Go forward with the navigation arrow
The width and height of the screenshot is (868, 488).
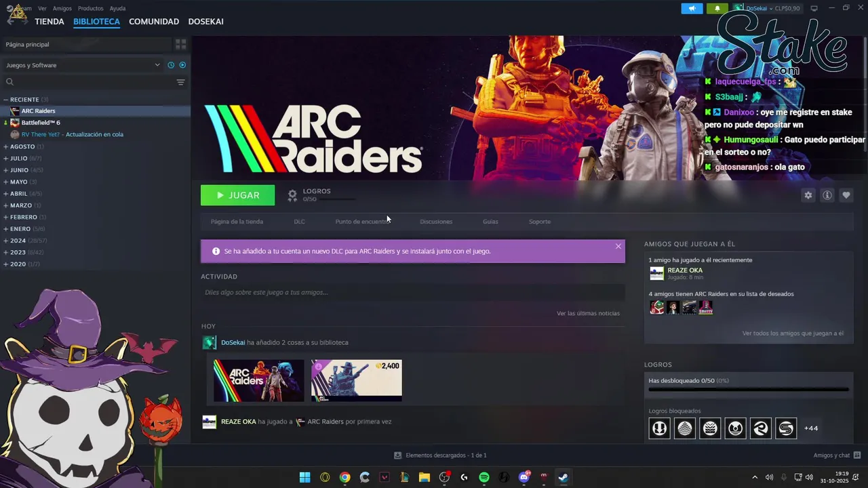click(x=26, y=22)
